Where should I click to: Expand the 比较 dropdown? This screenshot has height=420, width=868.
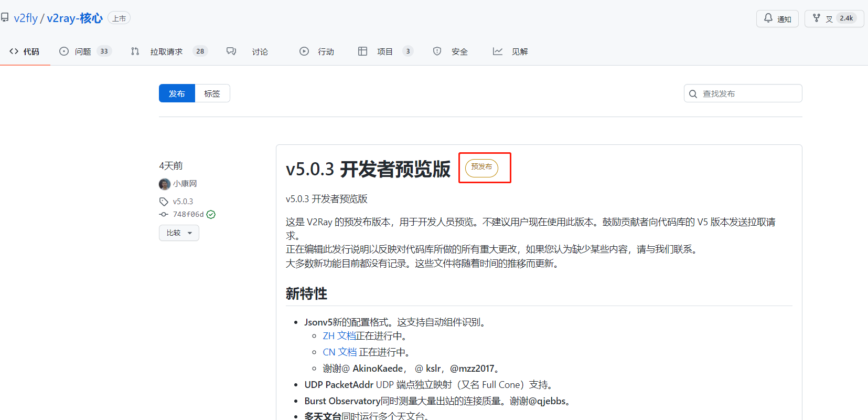179,233
